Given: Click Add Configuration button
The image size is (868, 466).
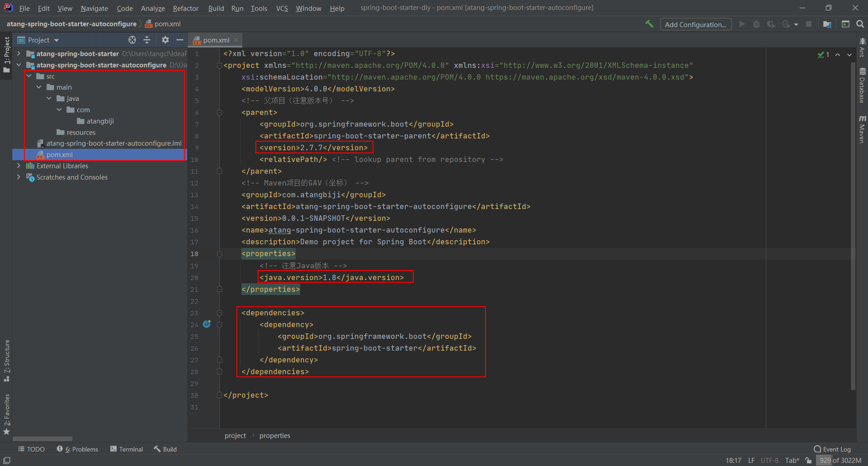Looking at the screenshot, I should (696, 24).
